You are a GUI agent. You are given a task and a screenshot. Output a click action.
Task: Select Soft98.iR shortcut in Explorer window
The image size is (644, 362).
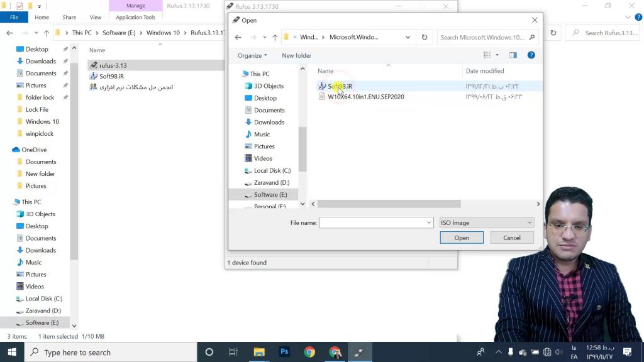pyautogui.click(x=111, y=76)
